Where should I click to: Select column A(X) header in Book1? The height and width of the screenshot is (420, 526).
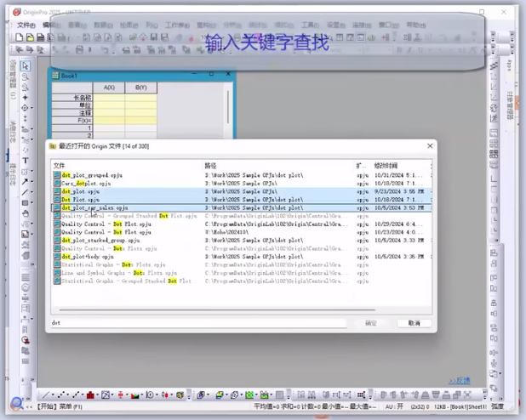click(109, 88)
